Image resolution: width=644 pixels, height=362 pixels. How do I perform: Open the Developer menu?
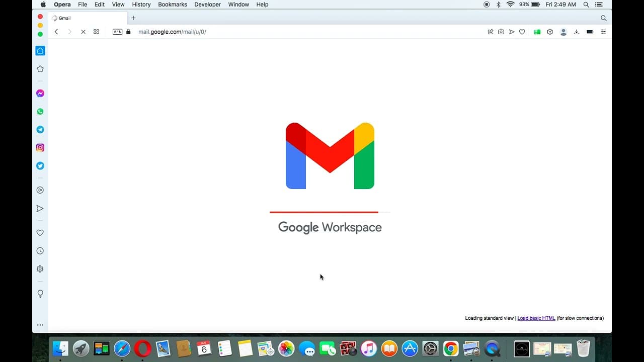tap(207, 5)
